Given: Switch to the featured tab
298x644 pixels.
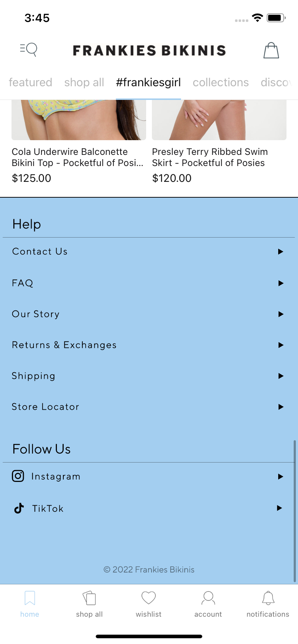Looking at the screenshot, I should (x=31, y=82).
